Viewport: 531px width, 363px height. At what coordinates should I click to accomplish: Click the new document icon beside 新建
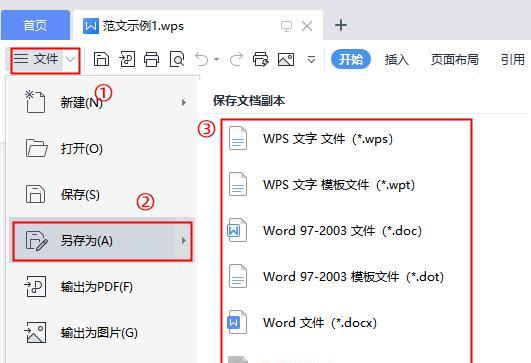point(35,101)
